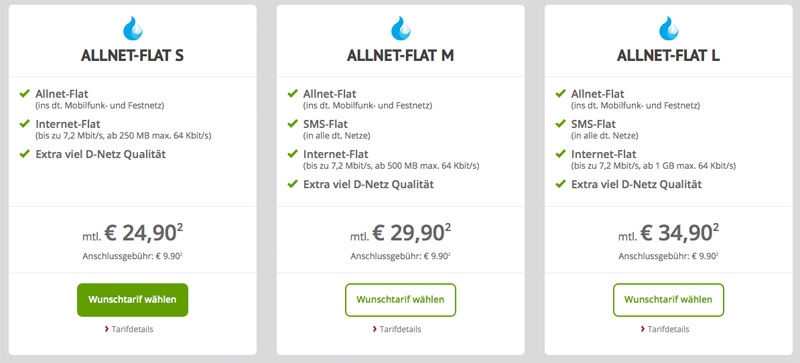
Task: Click the footnote 2 superscript next to € 34,90
Action: coord(716,227)
